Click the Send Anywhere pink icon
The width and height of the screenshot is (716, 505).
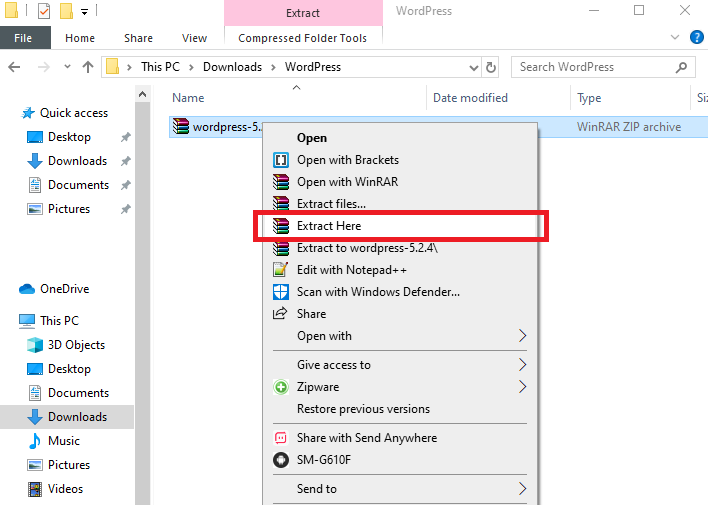coord(280,438)
